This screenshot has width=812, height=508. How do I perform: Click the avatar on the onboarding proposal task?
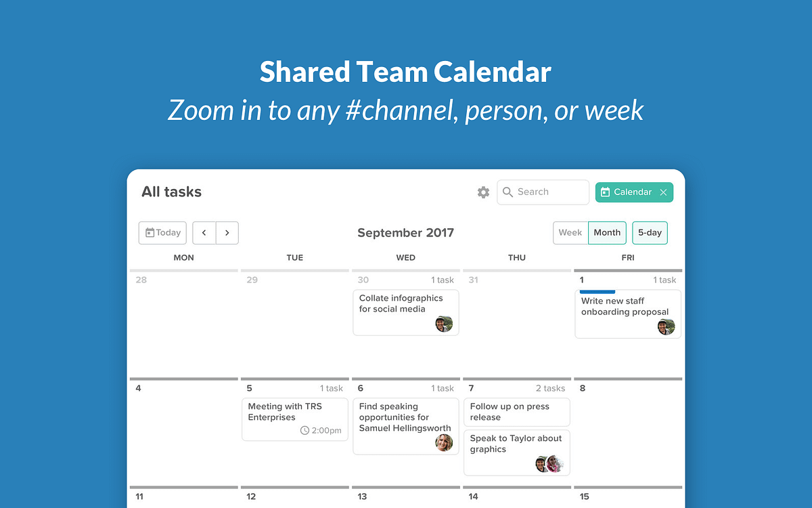[666, 326]
